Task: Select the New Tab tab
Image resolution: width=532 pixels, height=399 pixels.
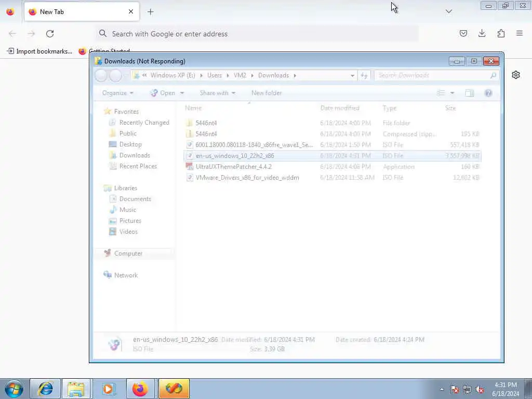Action: pyautogui.click(x=82, y=11)
